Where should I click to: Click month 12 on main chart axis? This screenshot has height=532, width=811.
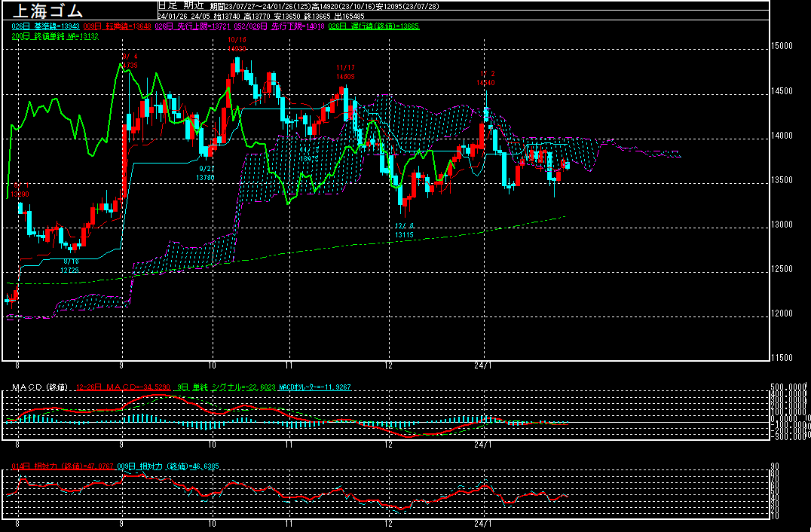click(x=388, y=365)
